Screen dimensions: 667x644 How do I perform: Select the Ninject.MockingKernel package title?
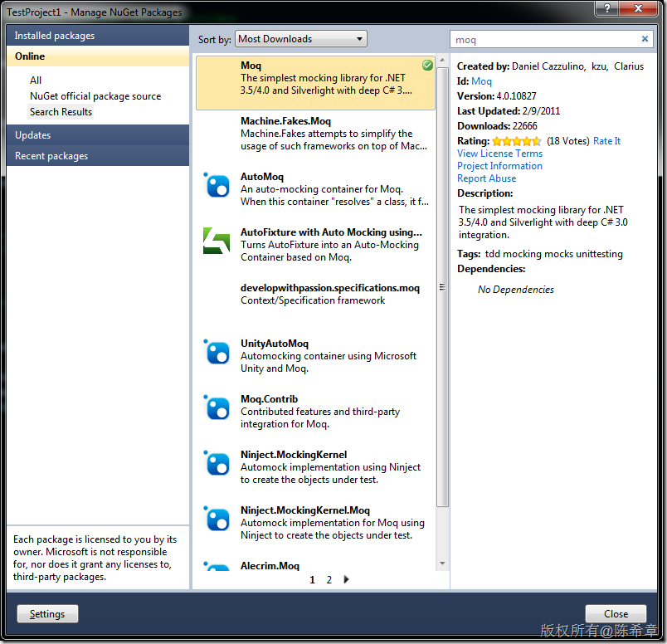[x=294, y=455]
